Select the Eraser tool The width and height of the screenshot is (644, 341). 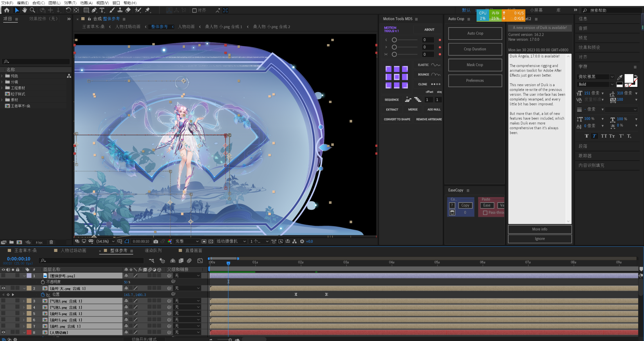pos(128,10)
